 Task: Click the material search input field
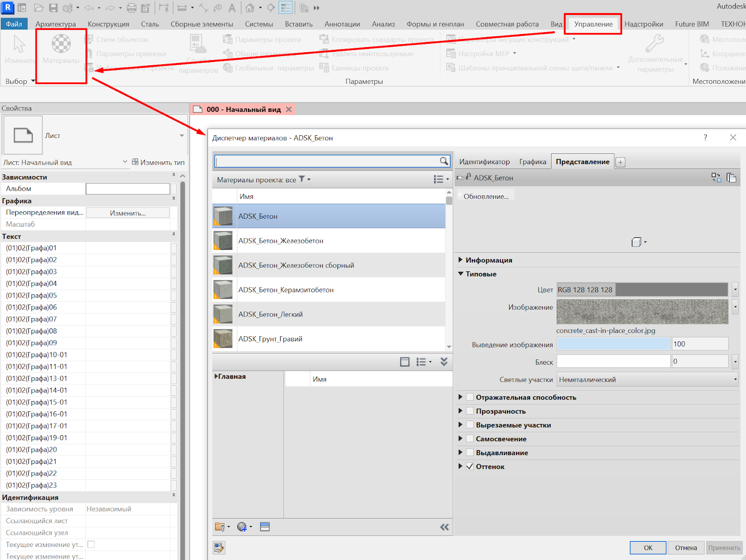pos(327,161)
